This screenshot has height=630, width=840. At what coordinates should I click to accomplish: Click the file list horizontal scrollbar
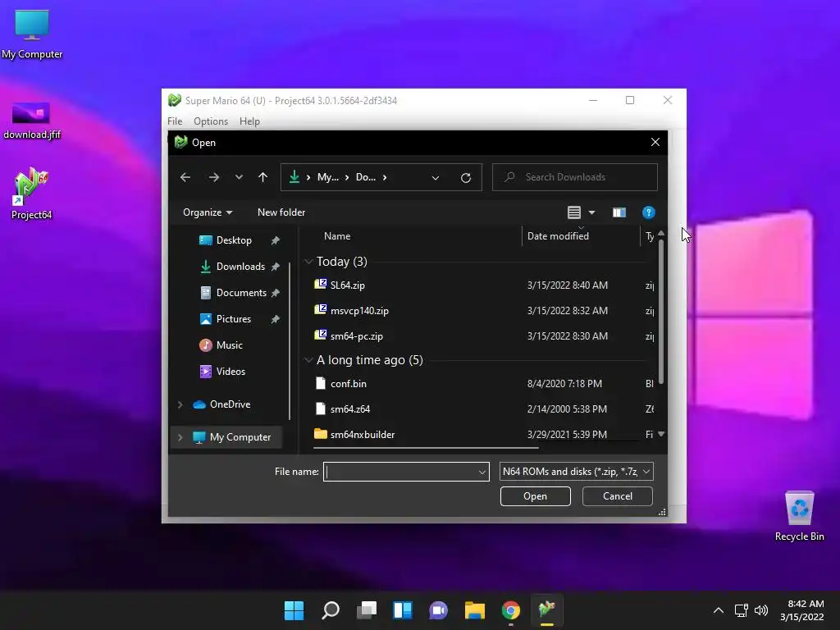click(426, 448)
